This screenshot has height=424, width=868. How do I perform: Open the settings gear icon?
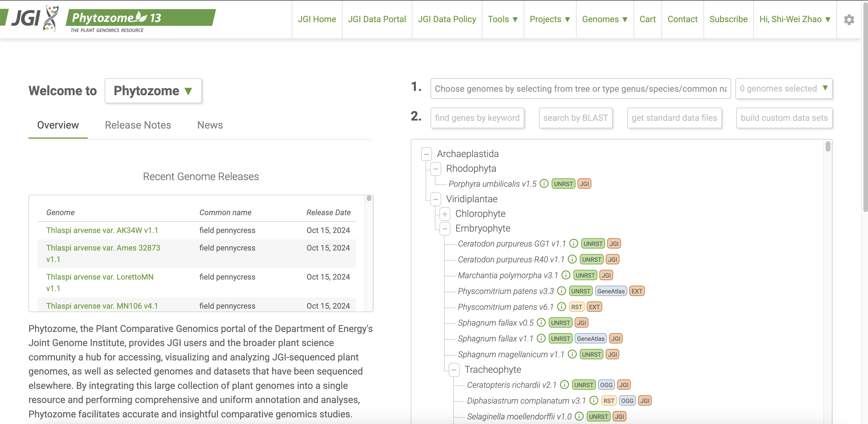click(849, 20)
